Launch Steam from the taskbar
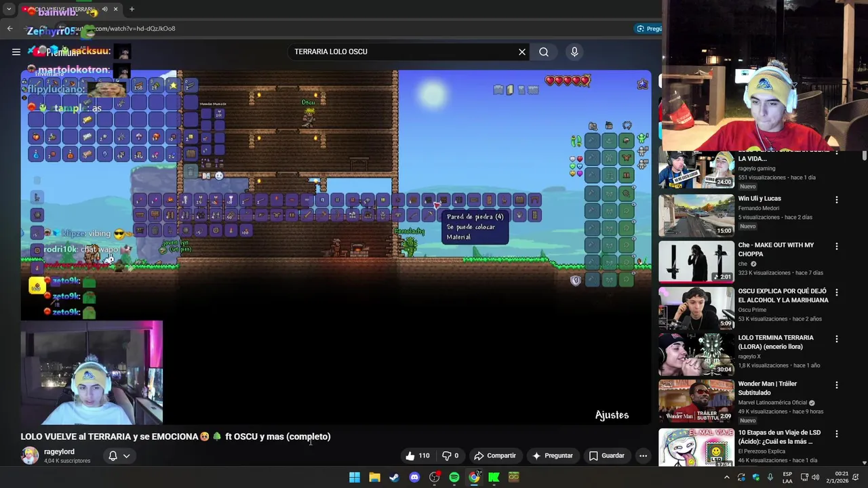This screenshot has width=868, height=488. [394, 477]
